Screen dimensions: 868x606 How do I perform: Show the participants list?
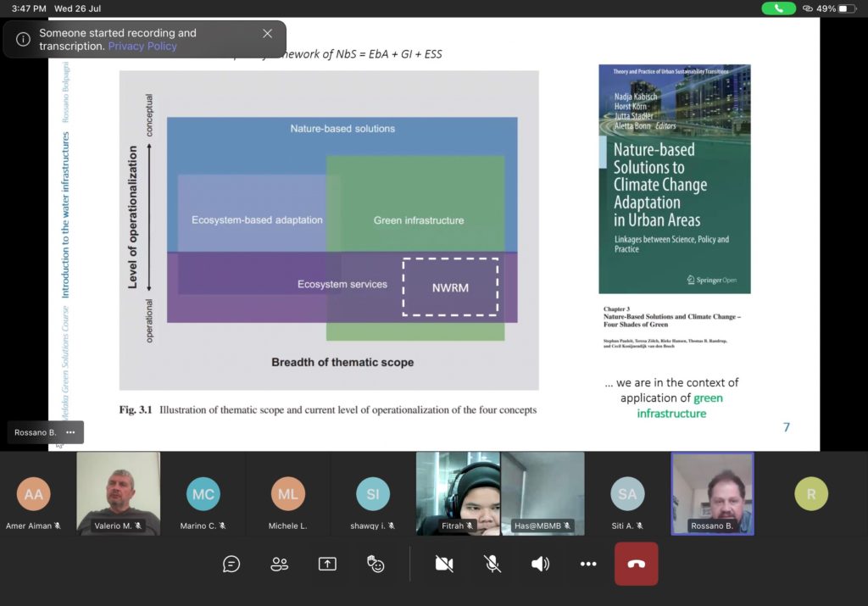click(x=280, y=564)
